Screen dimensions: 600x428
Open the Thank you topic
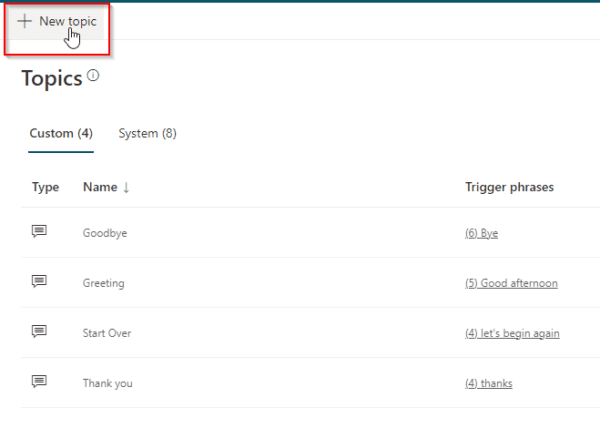pos(107,383)
